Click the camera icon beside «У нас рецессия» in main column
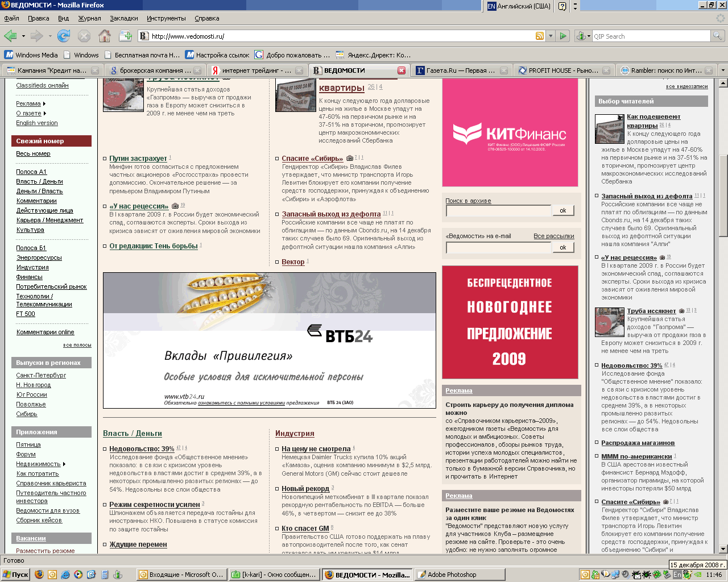Image resolution: width=728 pixels, height=582 pixels. tap(175, 206)
